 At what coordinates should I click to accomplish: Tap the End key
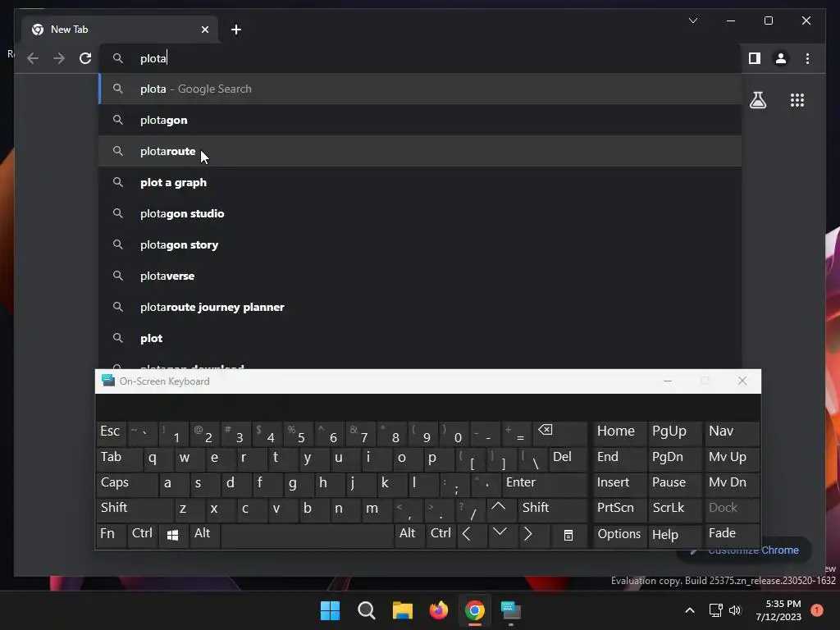619,459
